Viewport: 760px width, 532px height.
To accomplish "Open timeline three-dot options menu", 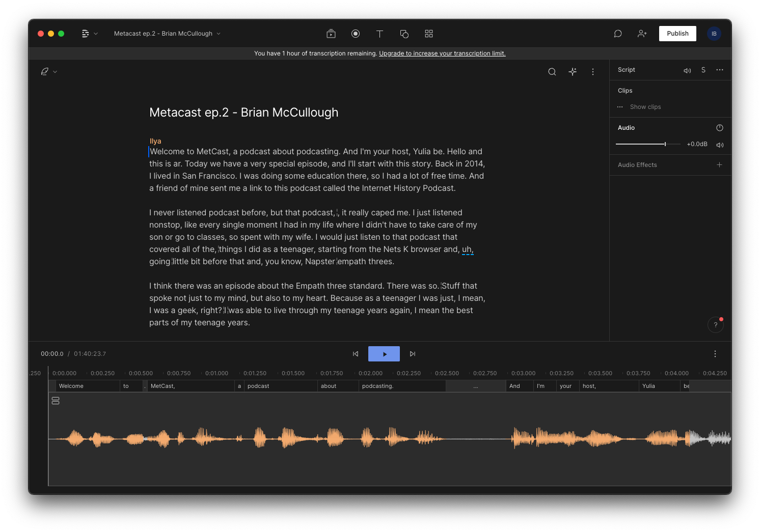I will click(x=715, y=354).
